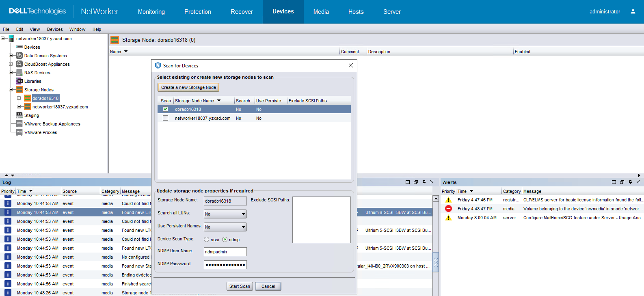644x296 pixels.
Task: Expand the NAS Devices node
Action: point(11,73)
